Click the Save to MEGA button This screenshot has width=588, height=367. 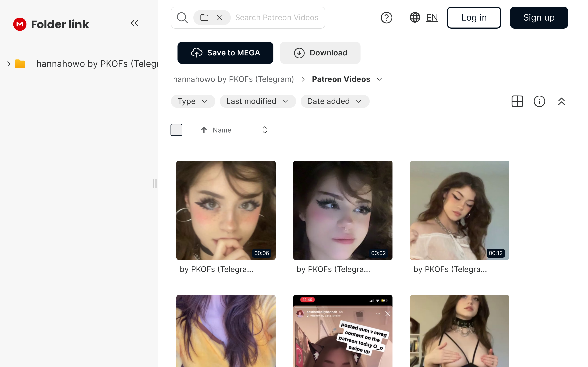(x=225, y=53)
